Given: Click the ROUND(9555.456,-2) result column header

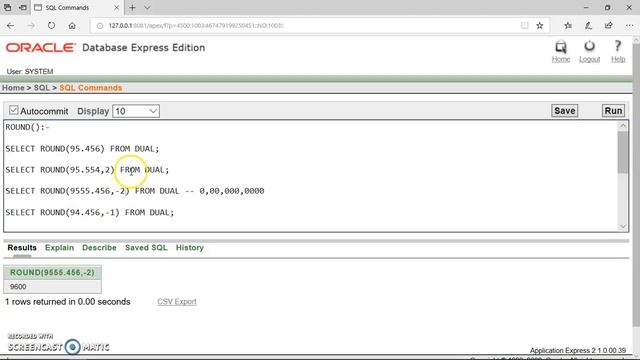Looking at the screenshot, I should coord(52,272).
